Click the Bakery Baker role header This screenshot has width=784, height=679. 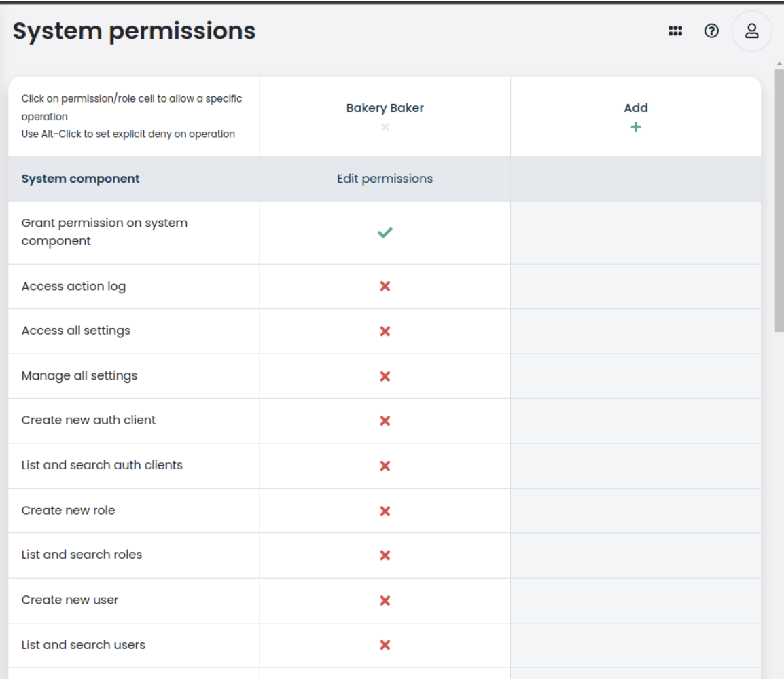click(x=385, y=108)
